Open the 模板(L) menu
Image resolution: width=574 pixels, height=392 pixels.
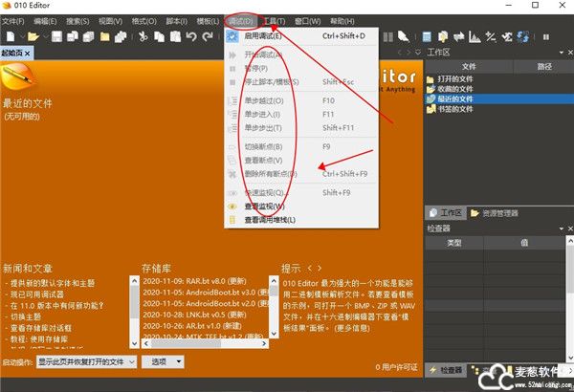tap(208, 21)
